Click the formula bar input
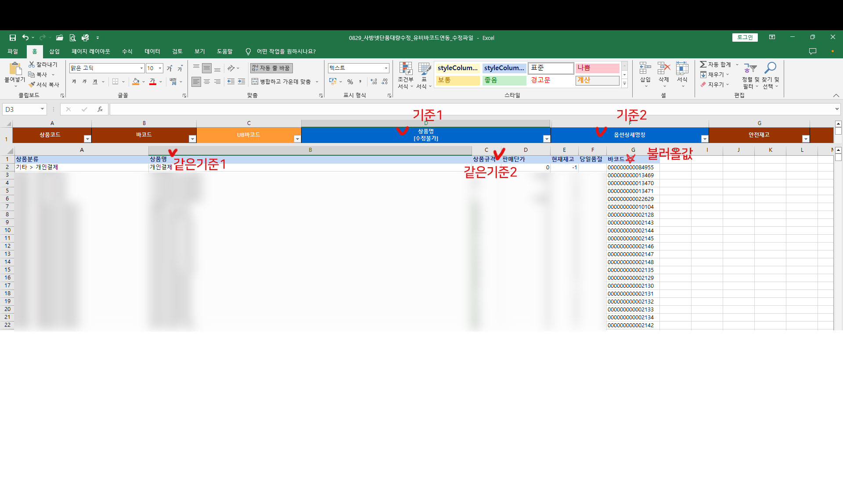The height and width of the screenshot is (504, 843). [x=472, y=109]
